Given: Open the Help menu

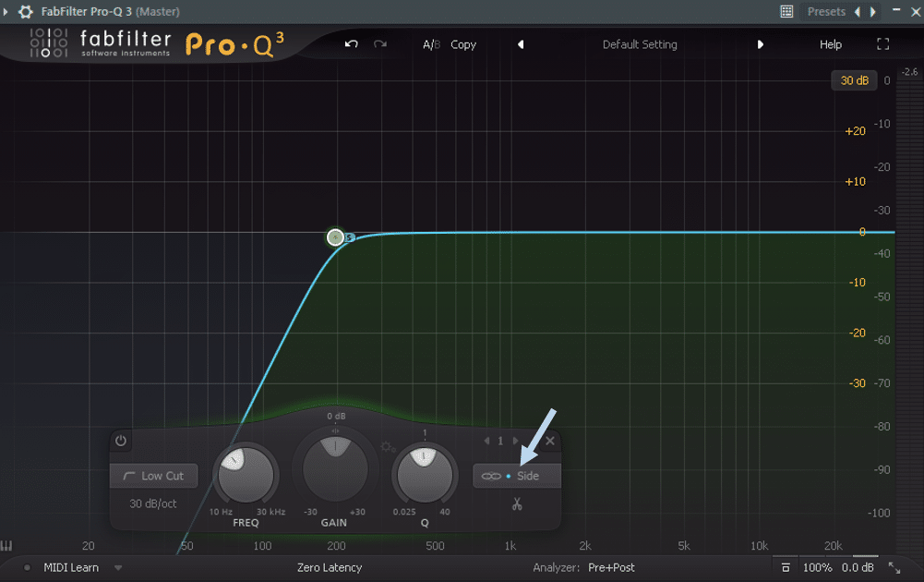Looking at the screenshot, I should (x=830, y=44).
